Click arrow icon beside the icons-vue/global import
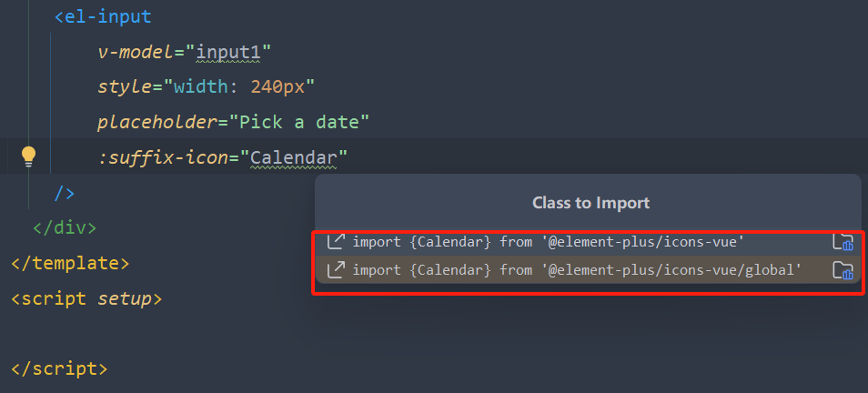 (336, 269)
